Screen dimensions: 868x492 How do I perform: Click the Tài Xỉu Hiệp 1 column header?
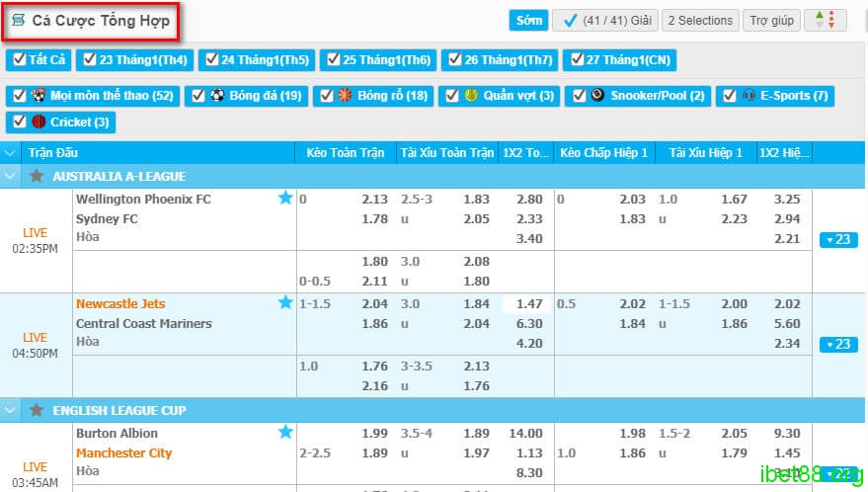click(706, 152)
